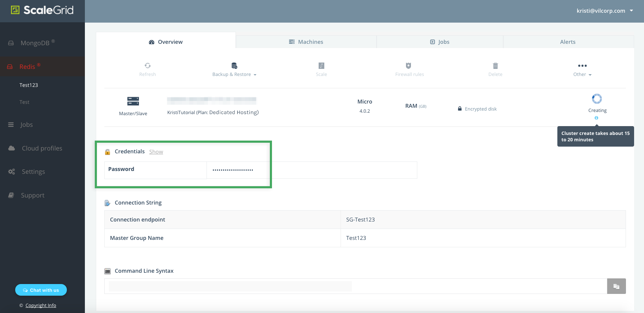Click the masked password field

[x=312, y=170]
